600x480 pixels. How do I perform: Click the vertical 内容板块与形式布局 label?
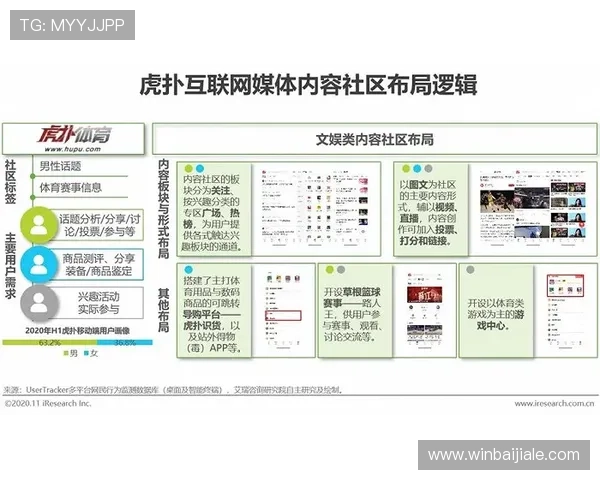click(164, 209)
